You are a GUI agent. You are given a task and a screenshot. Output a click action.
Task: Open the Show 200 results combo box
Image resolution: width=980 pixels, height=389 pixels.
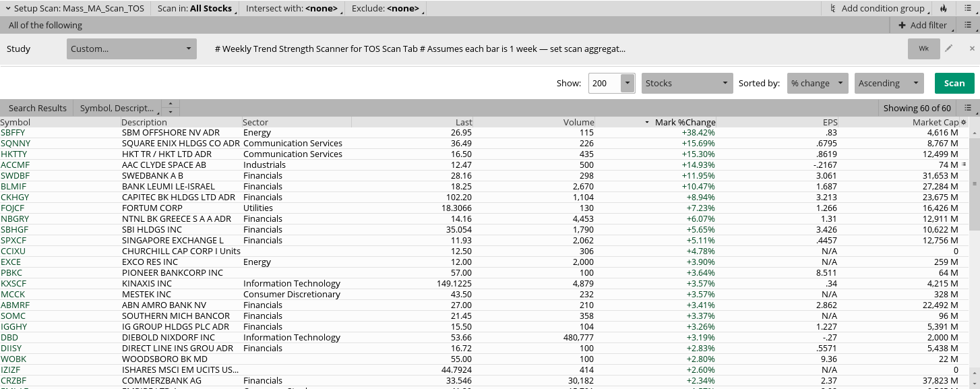click(612, 83)
